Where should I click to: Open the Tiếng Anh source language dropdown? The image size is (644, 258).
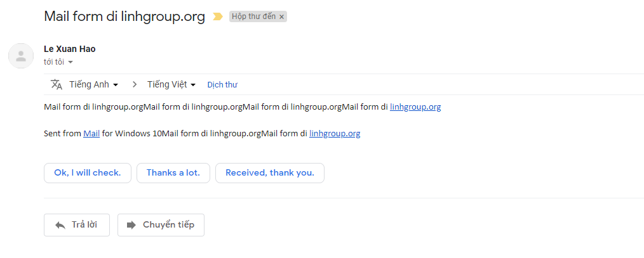click(x=93, y=84)
